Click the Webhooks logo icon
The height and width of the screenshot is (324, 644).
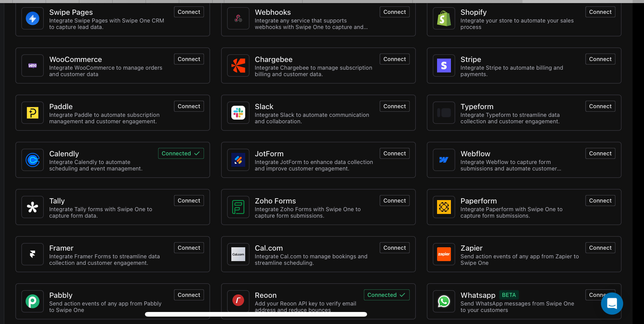click(x=238, y=18)
